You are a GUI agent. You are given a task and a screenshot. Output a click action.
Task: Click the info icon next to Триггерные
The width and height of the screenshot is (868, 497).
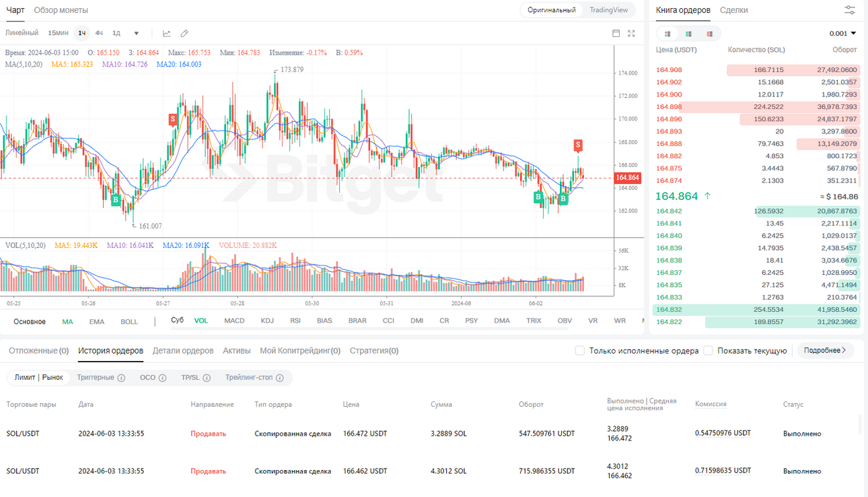pyautogui.click(x=121, y=378)
